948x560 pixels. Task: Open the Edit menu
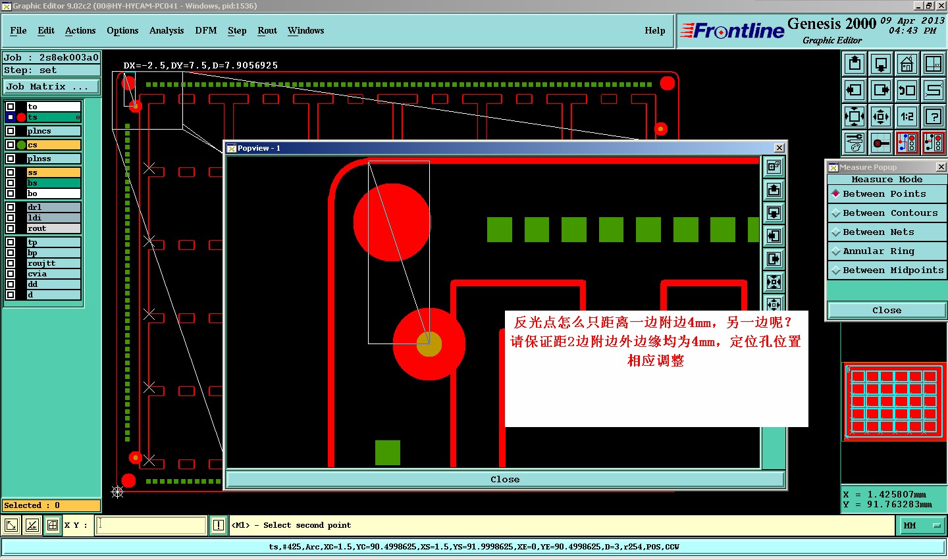(46, 30)
